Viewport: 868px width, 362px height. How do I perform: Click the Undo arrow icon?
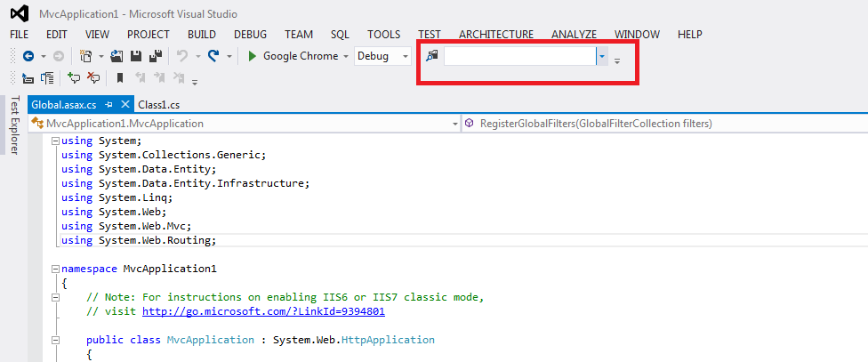pos(182,56)
